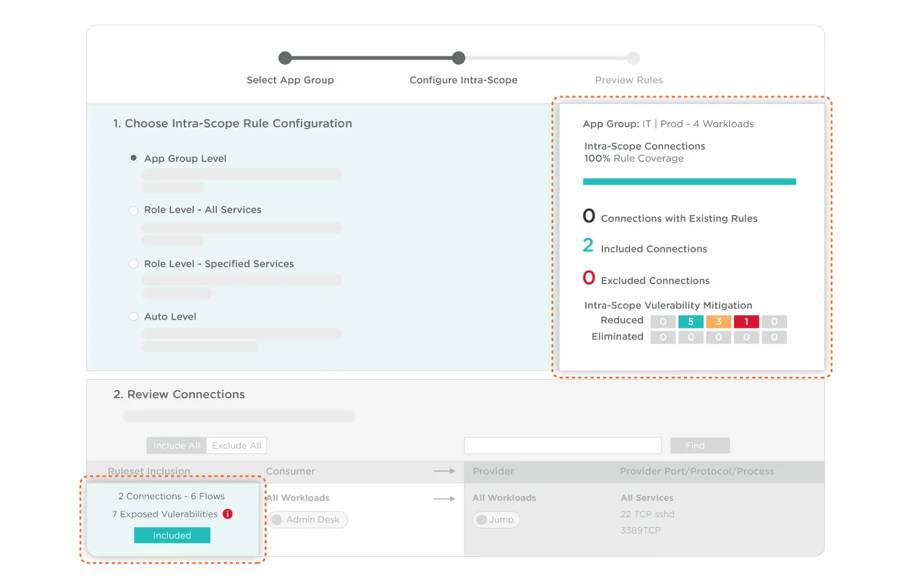Screen dimensions: 912x588
Task: Click the Configure Intra-Scope step label
Action: click(463, 80)
